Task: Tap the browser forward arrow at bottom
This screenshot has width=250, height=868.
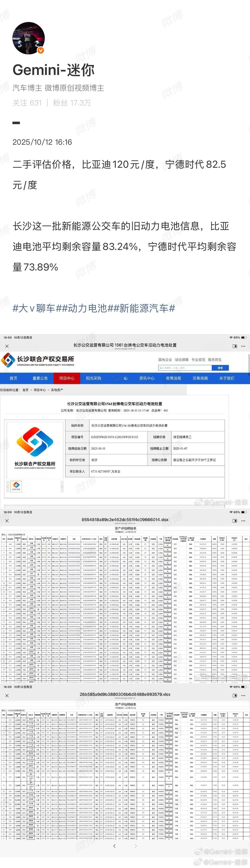Action: pos(136,846)
